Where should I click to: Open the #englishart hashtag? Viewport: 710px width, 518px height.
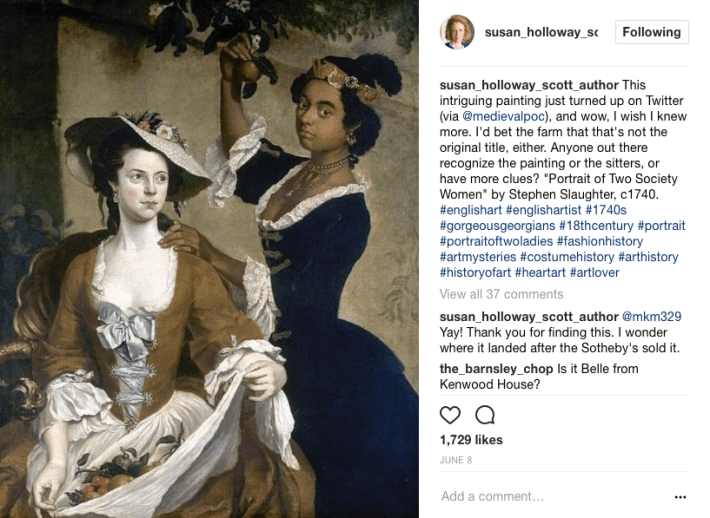(470, 210)
